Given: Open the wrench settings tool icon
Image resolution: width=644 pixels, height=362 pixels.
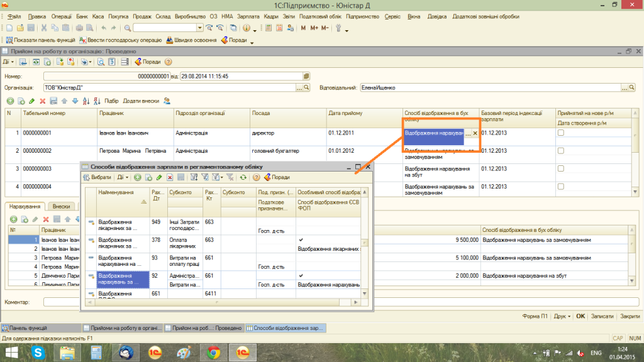Looking at the screenshot, I should [338, 28].
